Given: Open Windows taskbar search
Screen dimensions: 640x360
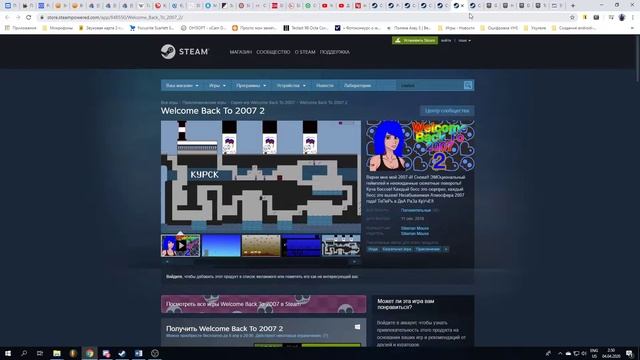Looking at the screenshot, I should (24, 353).
